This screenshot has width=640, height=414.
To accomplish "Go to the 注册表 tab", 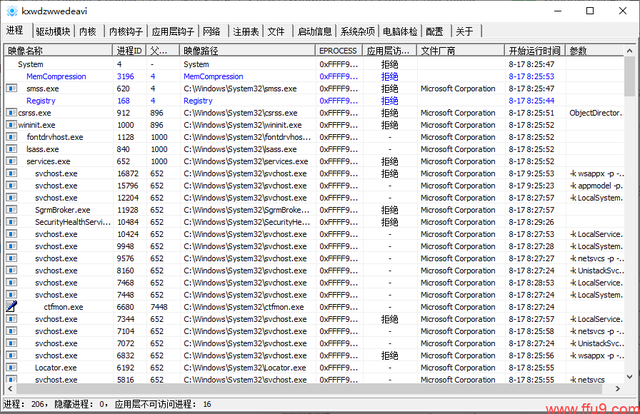I will [245, 32].
